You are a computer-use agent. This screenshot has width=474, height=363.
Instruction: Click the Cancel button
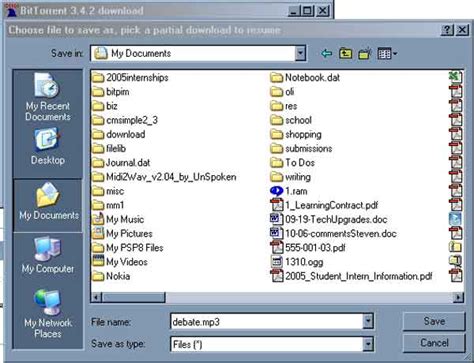(434, 343)
